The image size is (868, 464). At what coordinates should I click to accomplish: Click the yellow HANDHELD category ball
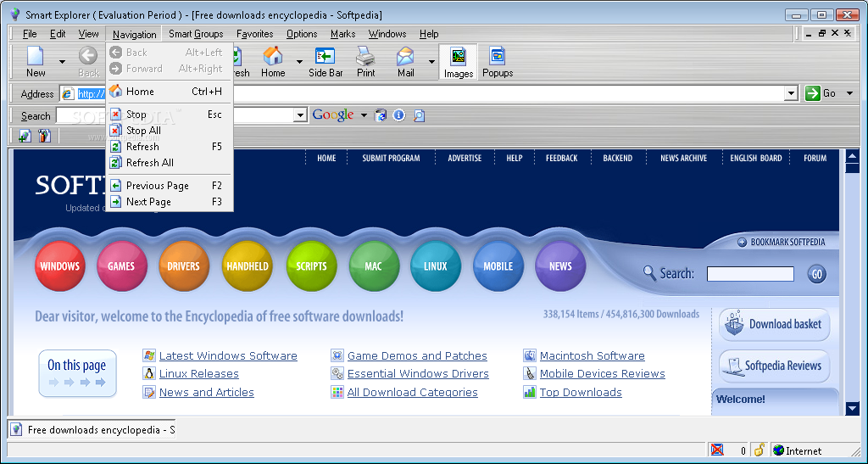pyautogui.click(x=248, y=266)
